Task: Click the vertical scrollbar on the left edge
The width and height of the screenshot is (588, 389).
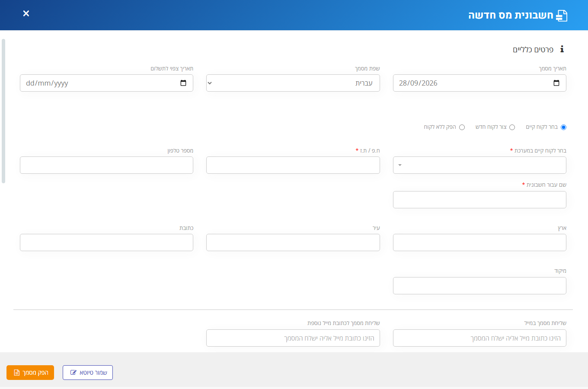Action: click(3, 111)
